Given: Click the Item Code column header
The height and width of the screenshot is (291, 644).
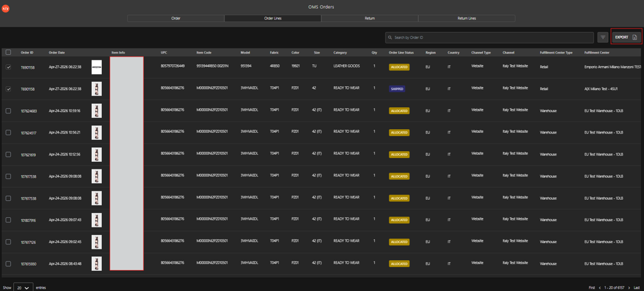Looking at the screenshot, I should tap(204, 53).
